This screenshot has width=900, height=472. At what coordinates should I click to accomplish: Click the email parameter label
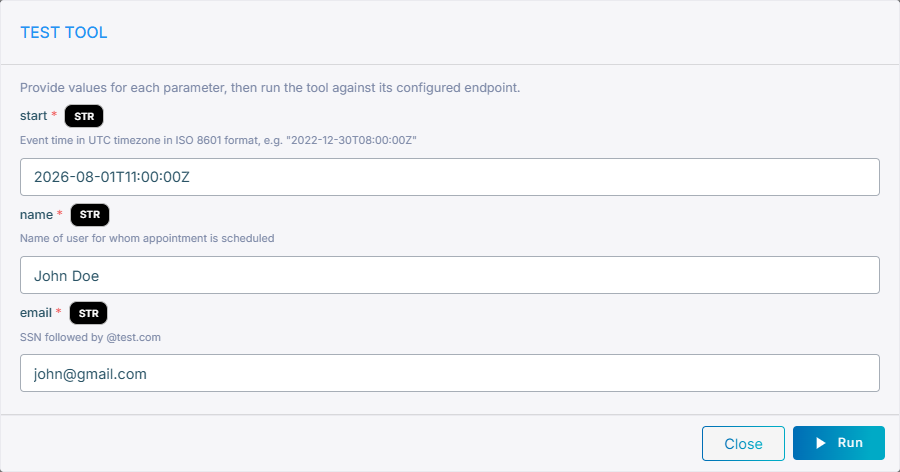(36, 313)
